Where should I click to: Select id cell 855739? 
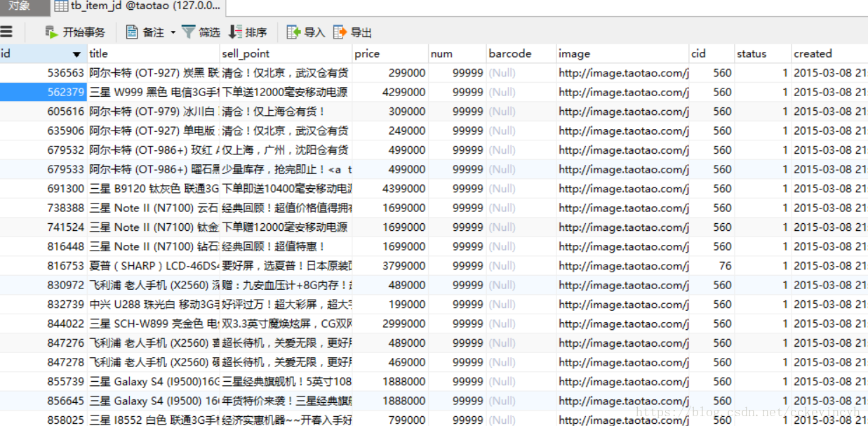(44, 382)
